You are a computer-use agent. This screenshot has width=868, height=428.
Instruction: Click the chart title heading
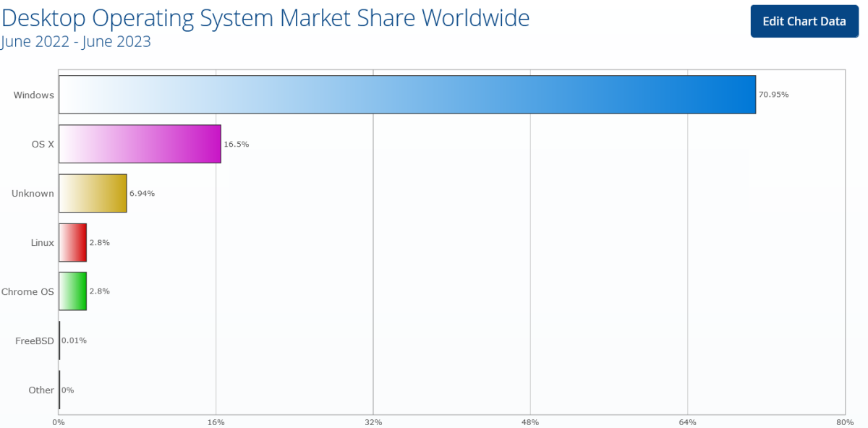tap(265, 18)
